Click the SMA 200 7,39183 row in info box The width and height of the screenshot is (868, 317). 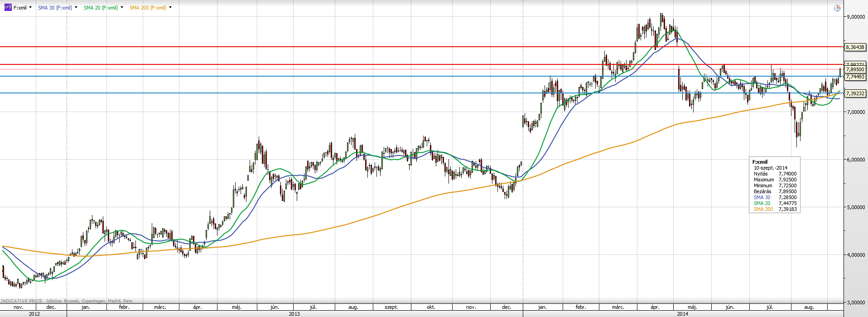[x=775, y=209]
